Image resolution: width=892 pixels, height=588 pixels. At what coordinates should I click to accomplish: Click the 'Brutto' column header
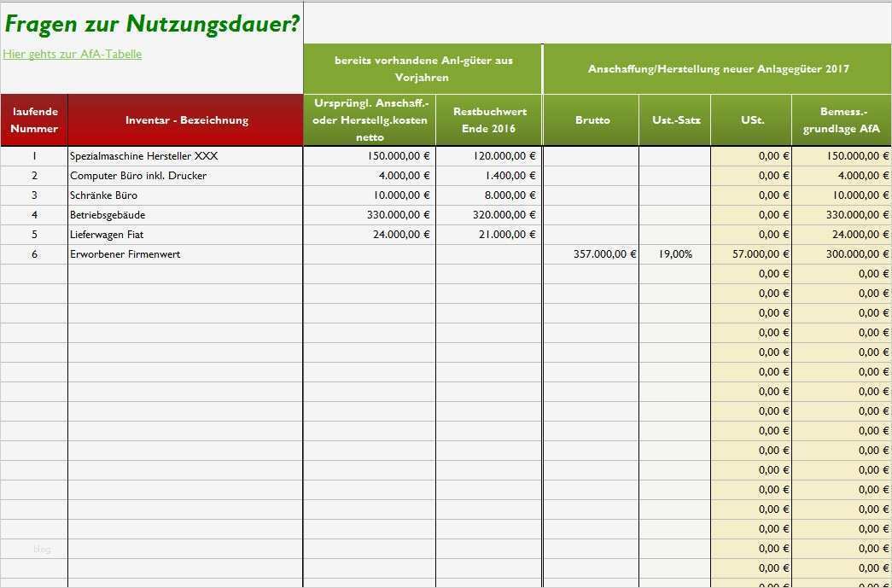tap(592, 120)
